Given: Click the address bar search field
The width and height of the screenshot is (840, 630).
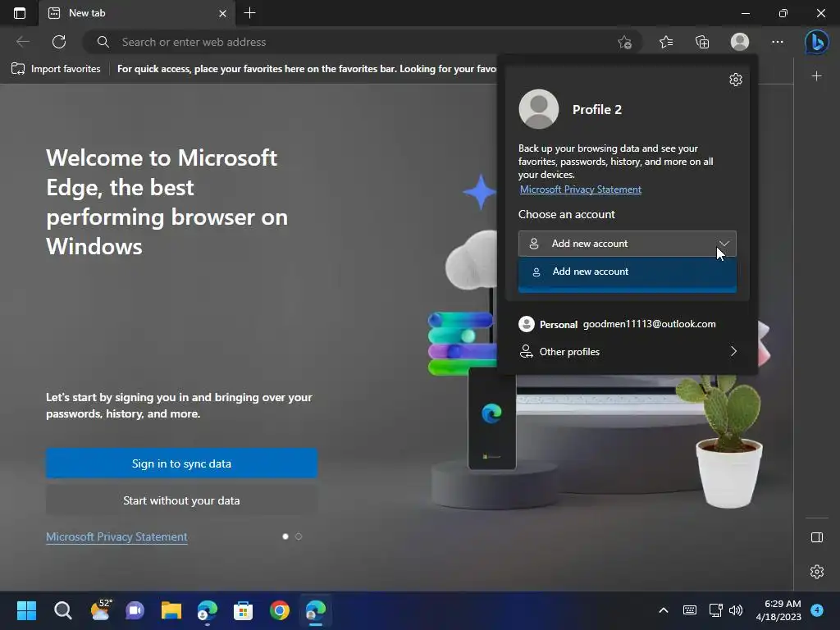Looking at the screenshot, I should (x=354, y=42).
